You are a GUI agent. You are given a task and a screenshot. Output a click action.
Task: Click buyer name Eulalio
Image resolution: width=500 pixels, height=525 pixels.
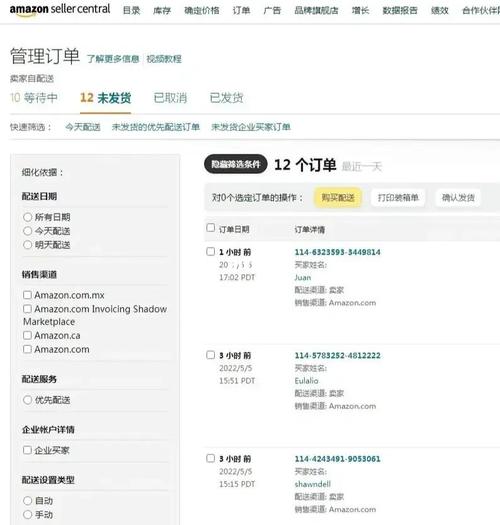coord(306,381)
